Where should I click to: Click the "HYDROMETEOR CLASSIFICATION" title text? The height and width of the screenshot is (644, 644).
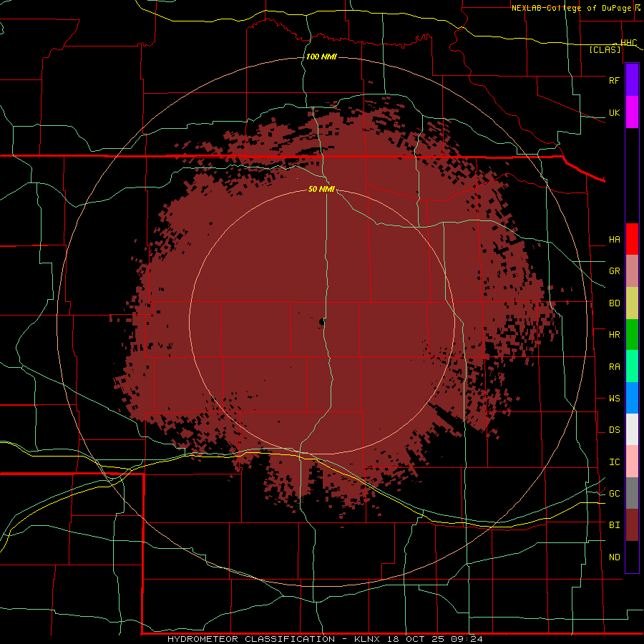(x=251, y=639)
